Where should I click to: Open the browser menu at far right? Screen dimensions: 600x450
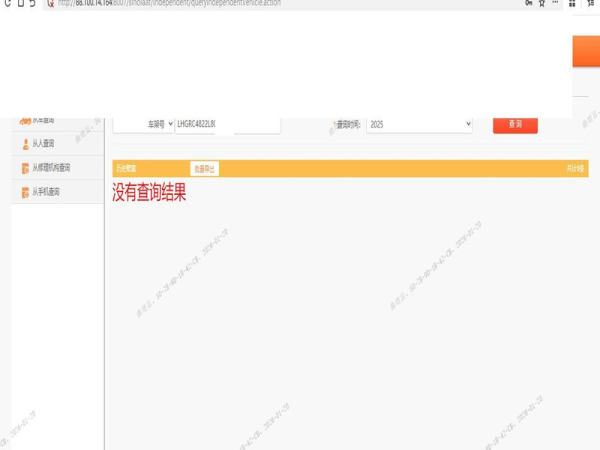click(x=590, y=4)
